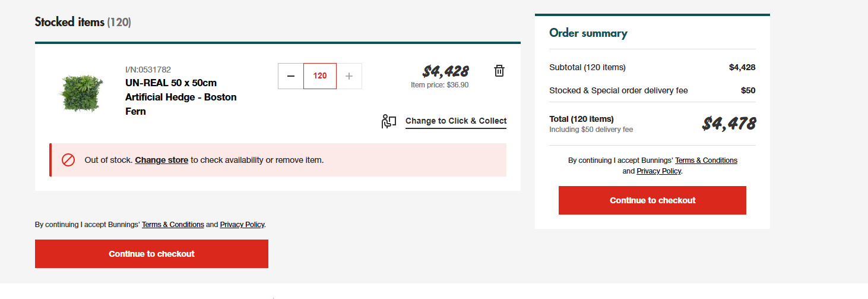Select the quantity field showing 120
The height and width of the screenshot is (299, 868).
coord(320,76)
